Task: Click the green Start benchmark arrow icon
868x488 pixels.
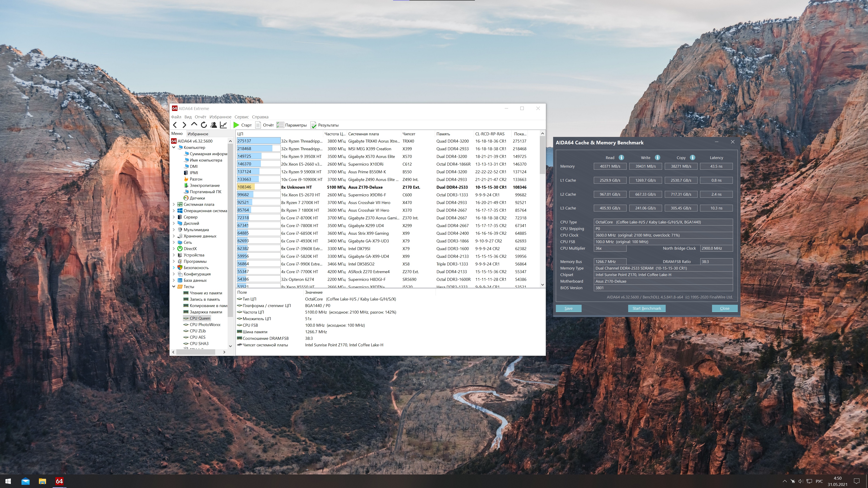Action: [x=236, y=125]
